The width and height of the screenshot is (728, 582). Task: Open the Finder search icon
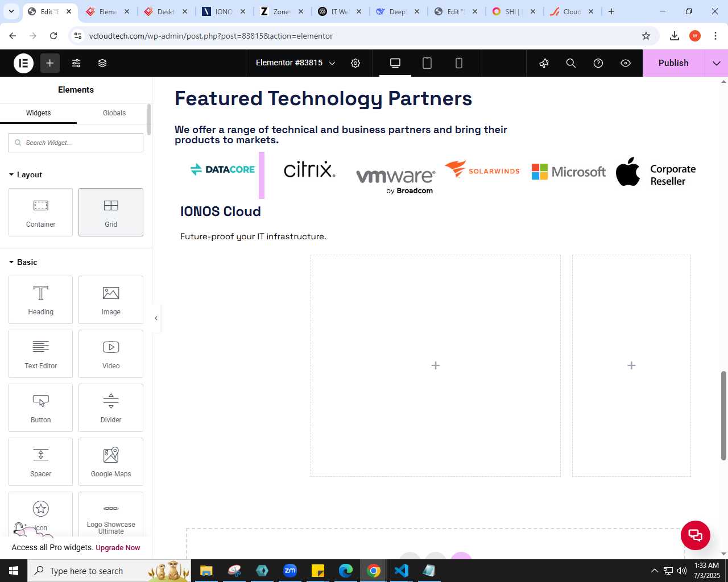pos(571,63)
